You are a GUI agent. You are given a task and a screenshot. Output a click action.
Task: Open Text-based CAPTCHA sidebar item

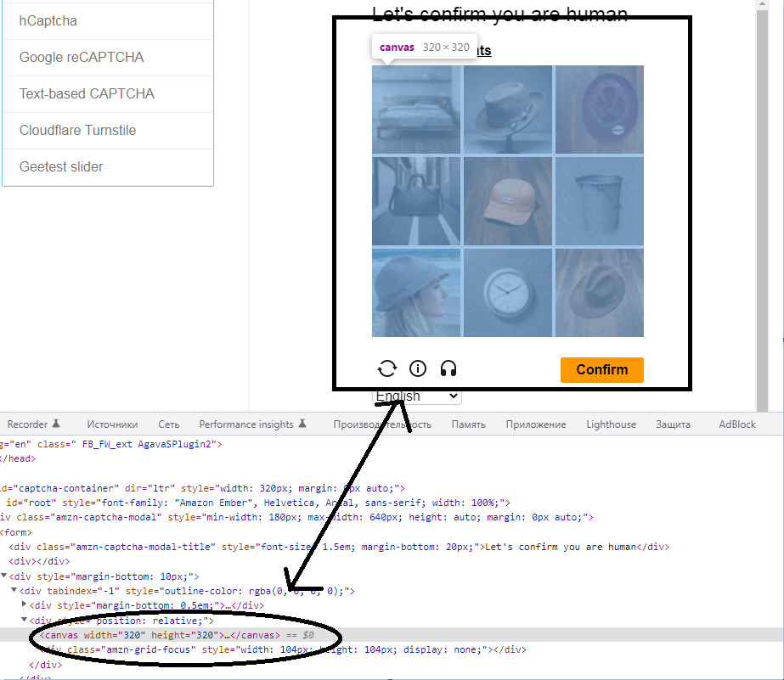(x=108, y=94)
